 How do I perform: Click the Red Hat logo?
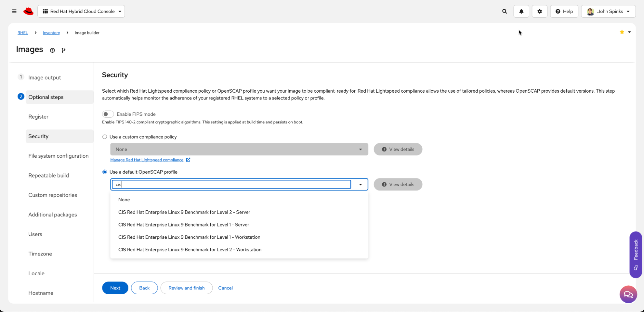click(x=28, y=12)
